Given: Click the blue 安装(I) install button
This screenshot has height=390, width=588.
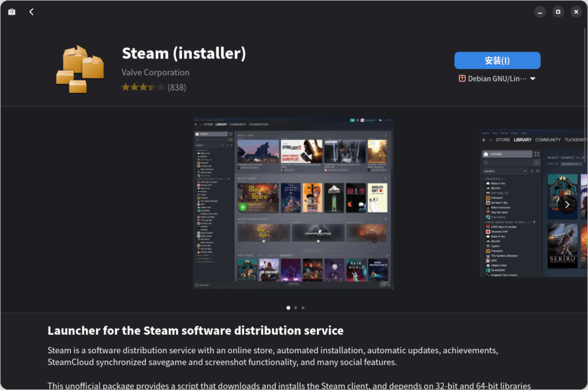Looking at the screenshot, I should click(x=497, y=60).
